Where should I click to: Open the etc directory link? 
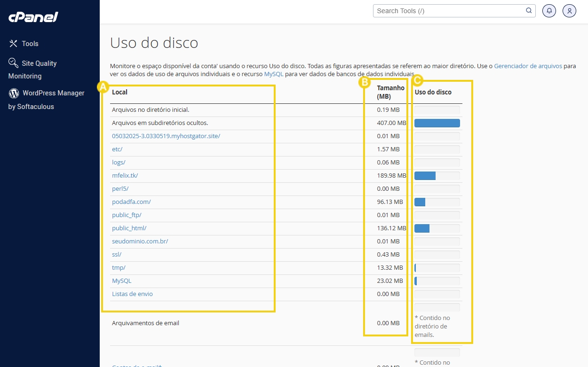point(117,149)
